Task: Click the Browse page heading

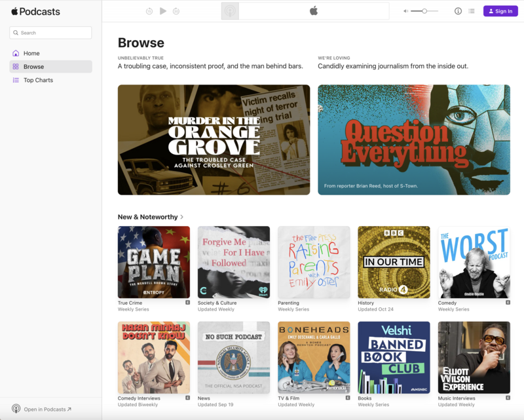Action: click(141, 43)
